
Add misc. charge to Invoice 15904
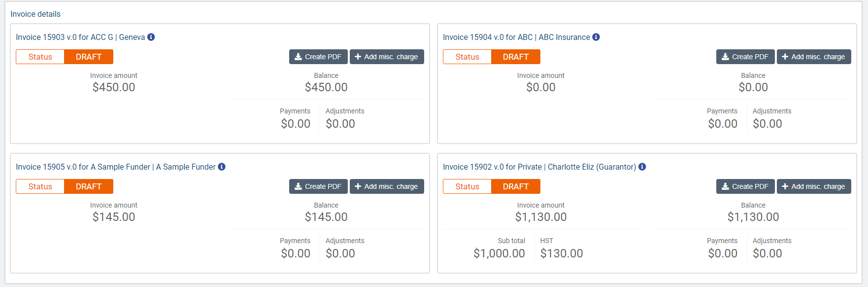tap(814, 57)
